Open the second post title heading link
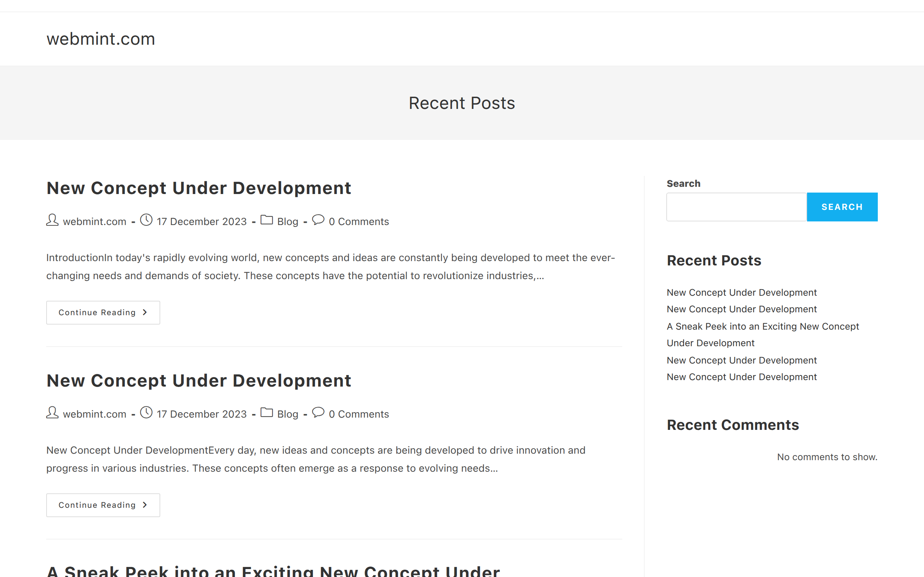924x577 pixels. pyautogui.click(x=199, y=381)
